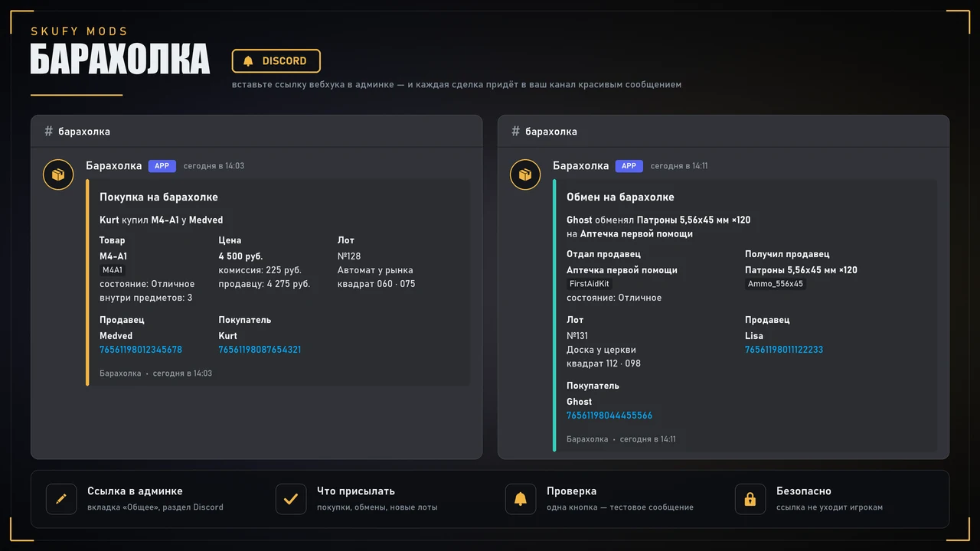Screen dimensions: 980x551
Task: Click the embed title Покупка на барахолке
Action: (158, 197)
